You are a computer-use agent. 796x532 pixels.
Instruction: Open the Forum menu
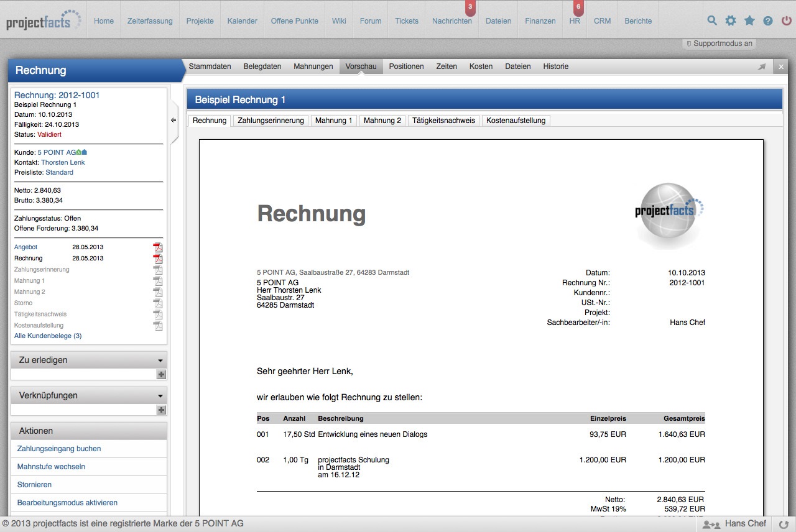(x=371, y=21)
